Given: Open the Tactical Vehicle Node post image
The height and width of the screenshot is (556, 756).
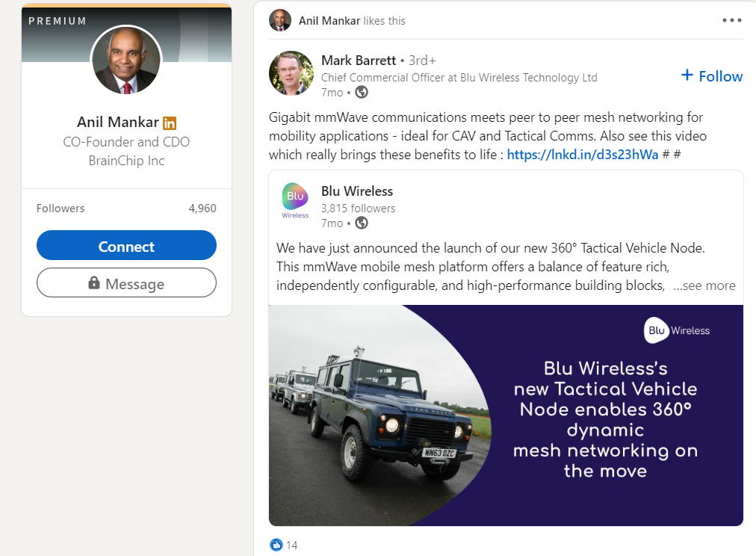Looking at the screenshot, I should tap(506, 415).
